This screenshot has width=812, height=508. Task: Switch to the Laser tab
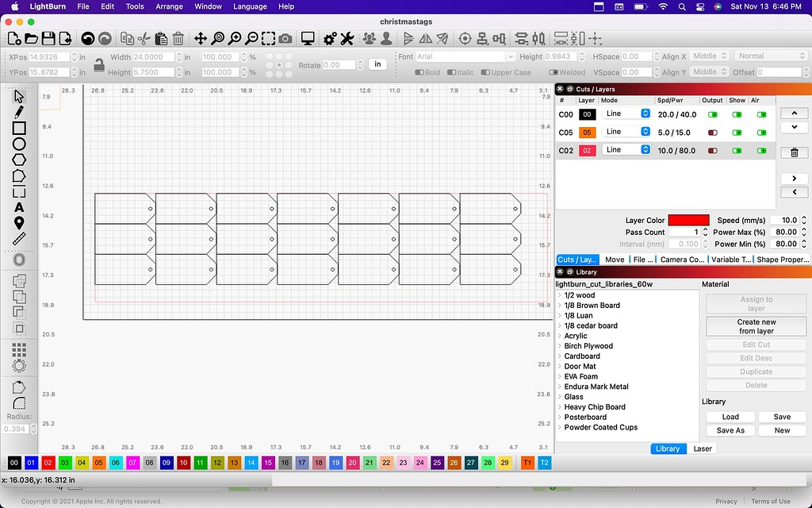click(x=703, y=448)
